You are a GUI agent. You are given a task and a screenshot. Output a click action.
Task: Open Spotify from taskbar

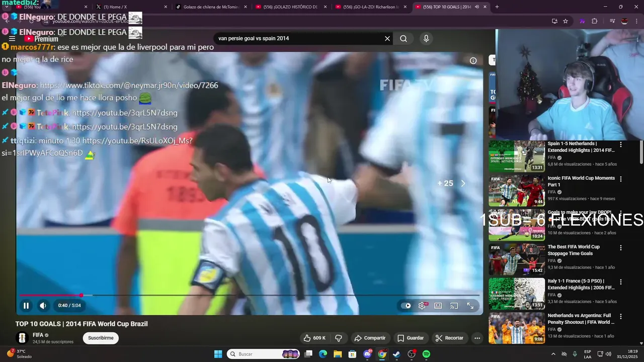pyautogui.click(x=426, y=354)
